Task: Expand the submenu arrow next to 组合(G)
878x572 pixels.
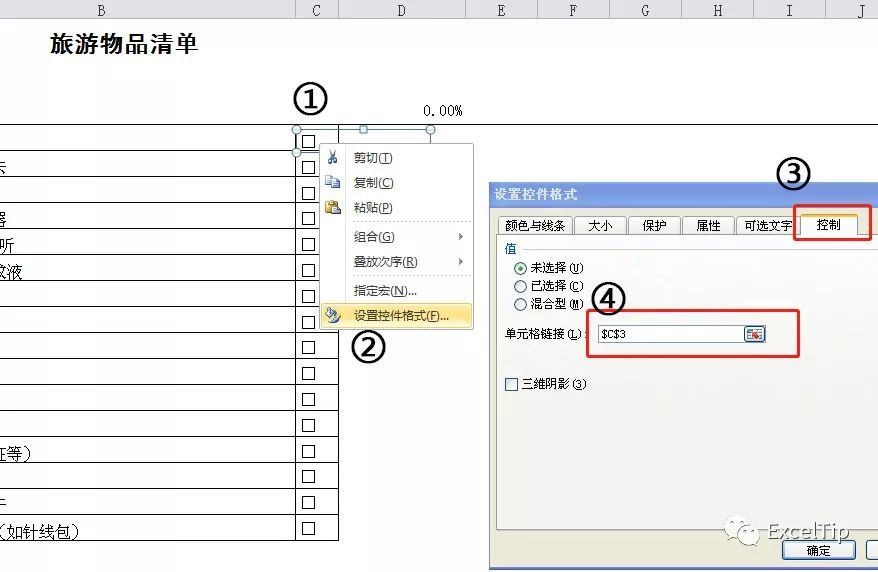Action: point(461,237)
